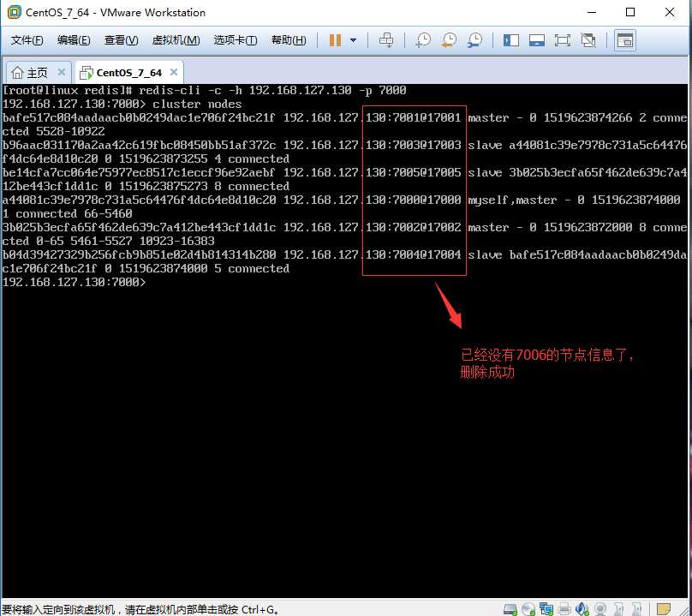Take a snapshot with the clock-plus icon
Screen dimensions: 692x616
click(x=423, y=40)
